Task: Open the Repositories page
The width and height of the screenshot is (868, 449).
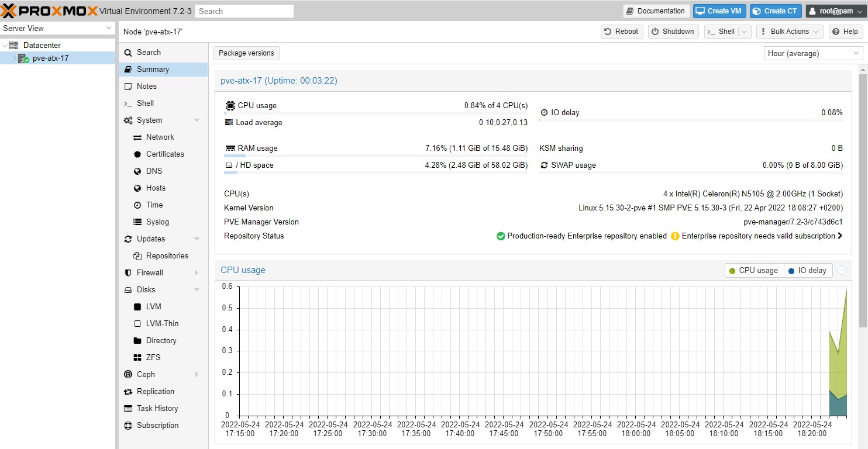Action: [x=163, y=255]
